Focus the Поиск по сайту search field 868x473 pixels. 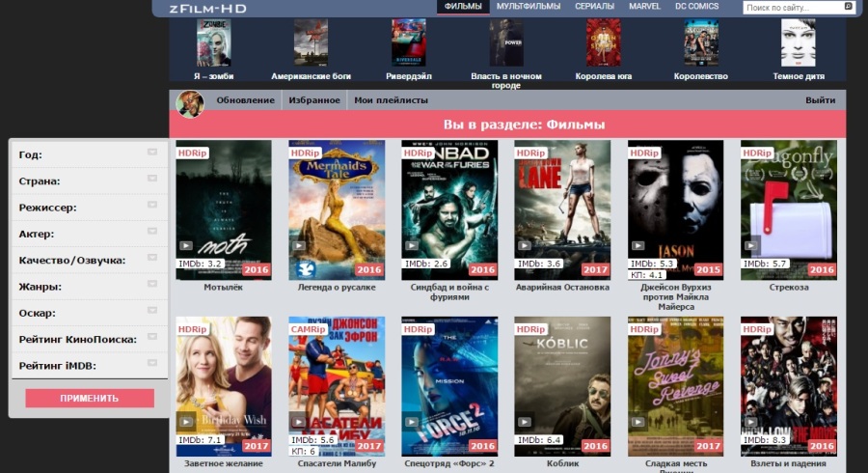point(793,7)
